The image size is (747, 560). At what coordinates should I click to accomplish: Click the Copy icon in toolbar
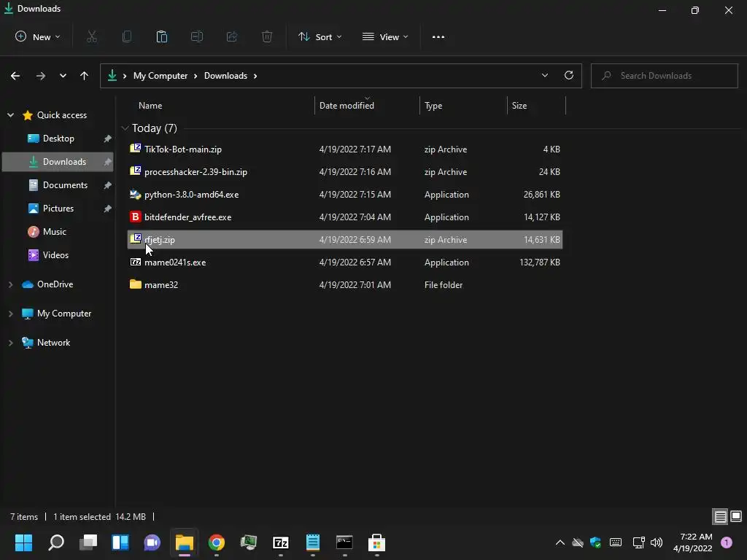pos(127,36)
